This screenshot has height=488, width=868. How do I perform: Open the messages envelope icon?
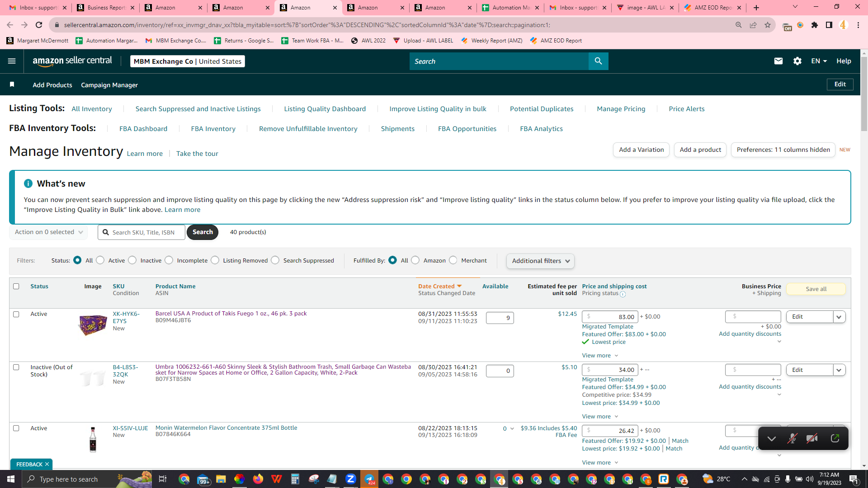[x=778, y=61]
